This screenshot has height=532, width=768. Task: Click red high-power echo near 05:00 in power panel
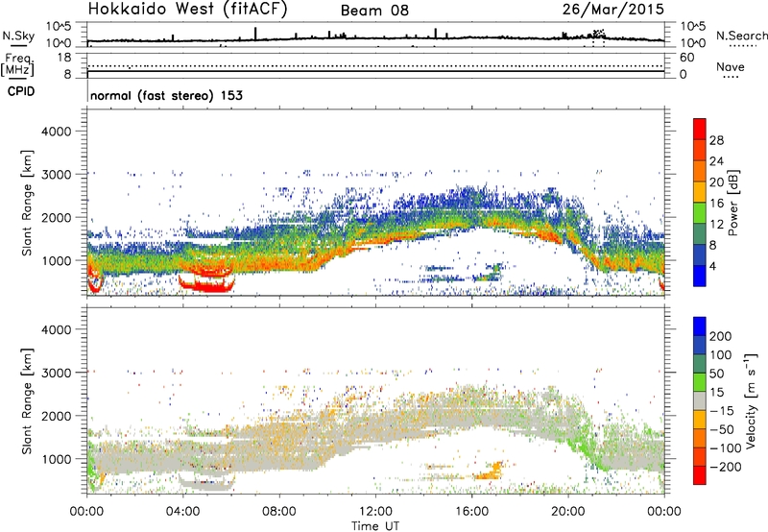point(208,285)
